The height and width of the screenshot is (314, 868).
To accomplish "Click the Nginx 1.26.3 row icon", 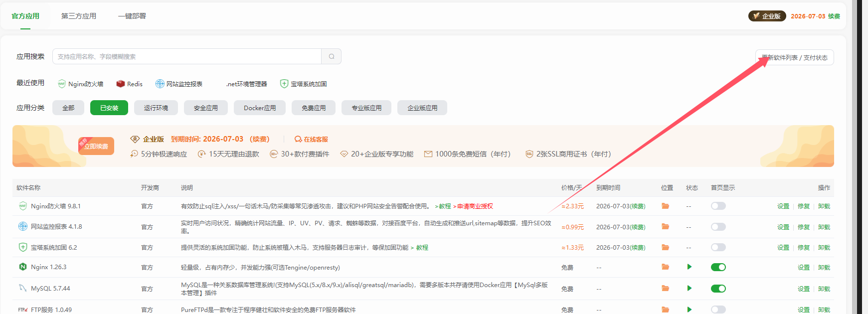I will coord(22,267).
